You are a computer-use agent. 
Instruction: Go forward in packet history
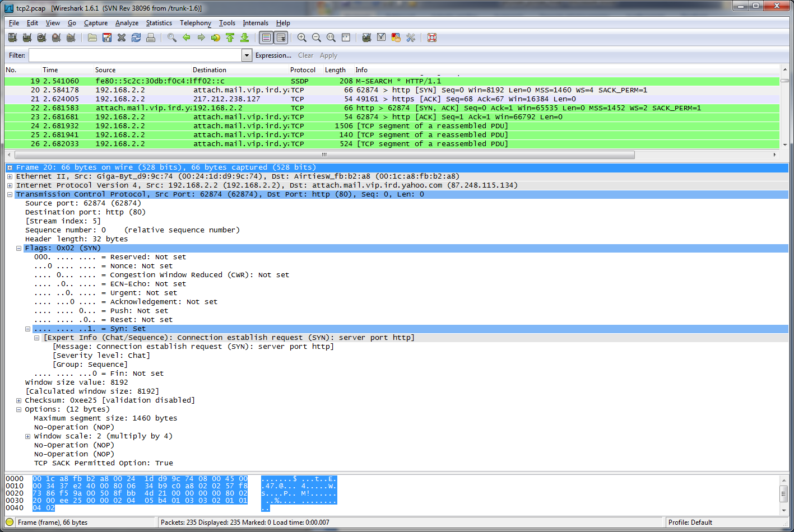[201, 38]
